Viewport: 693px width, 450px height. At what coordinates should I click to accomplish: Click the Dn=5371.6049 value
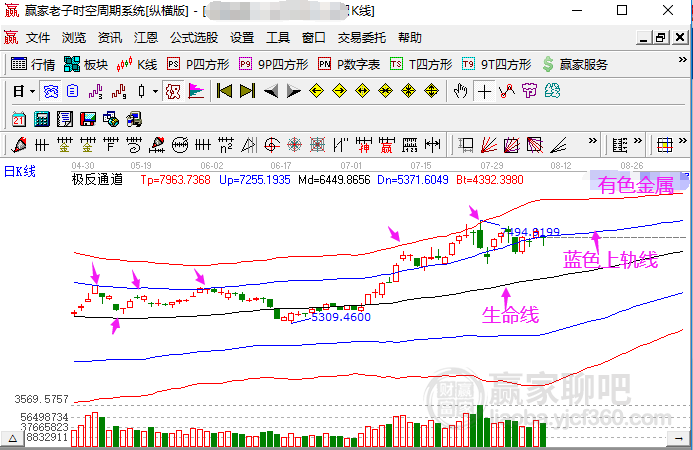point(413,180)
